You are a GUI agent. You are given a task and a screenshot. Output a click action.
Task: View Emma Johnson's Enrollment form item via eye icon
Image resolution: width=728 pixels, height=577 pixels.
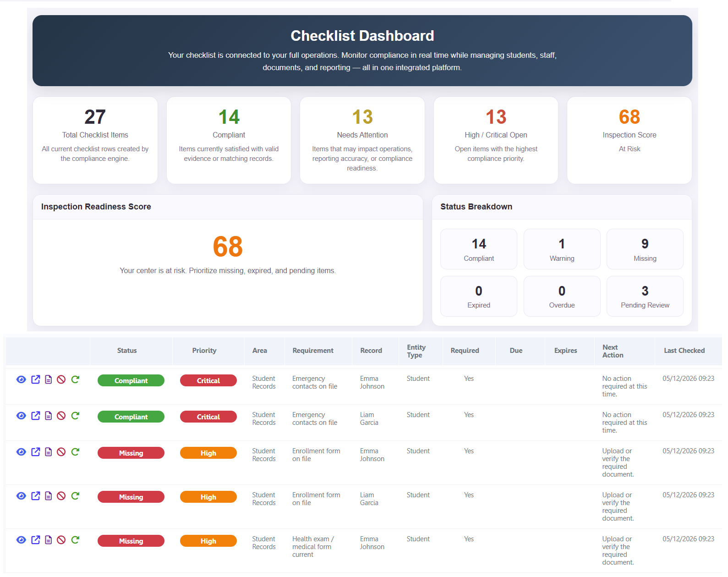(21, 452)
